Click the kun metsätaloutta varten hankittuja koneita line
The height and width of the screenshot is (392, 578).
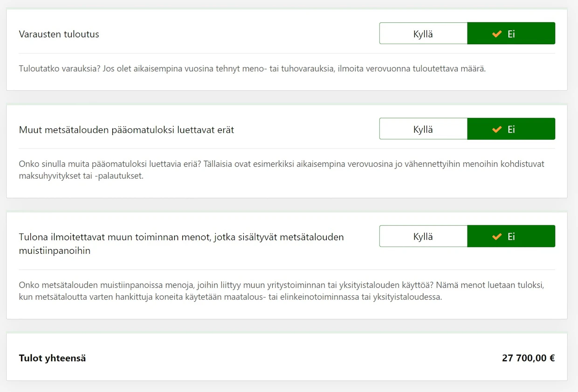coord(230,297)
